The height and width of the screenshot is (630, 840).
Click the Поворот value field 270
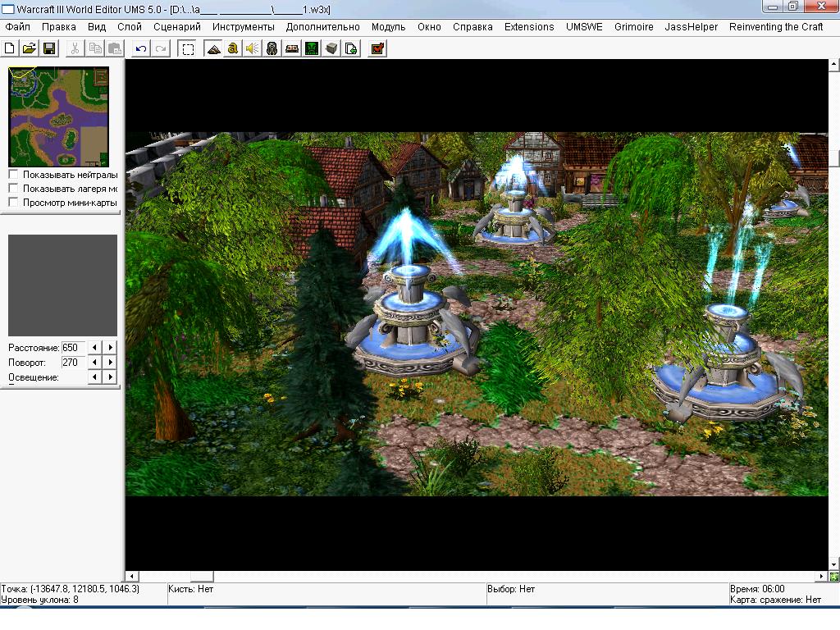pyautogui.click(x=73, y=362)
